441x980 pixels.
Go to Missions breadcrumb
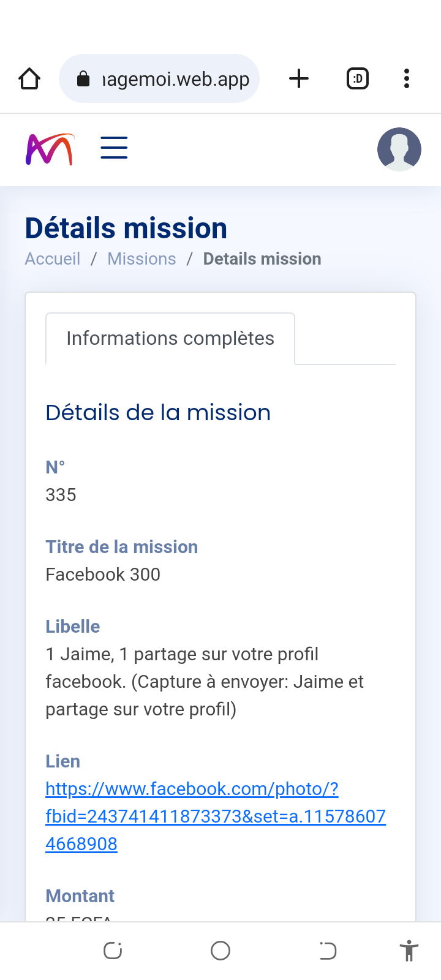(141, 259)
